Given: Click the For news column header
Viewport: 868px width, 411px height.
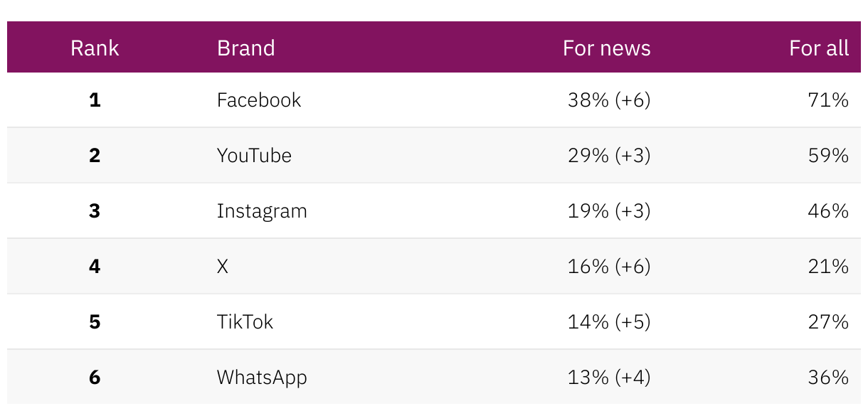Looking at the screenshot, I should [x=606, y=48].
